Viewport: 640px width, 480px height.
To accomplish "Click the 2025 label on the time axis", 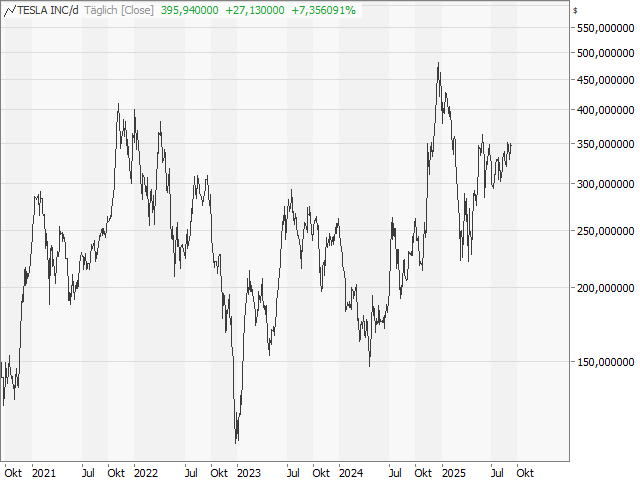I will (x=454, y=473).
